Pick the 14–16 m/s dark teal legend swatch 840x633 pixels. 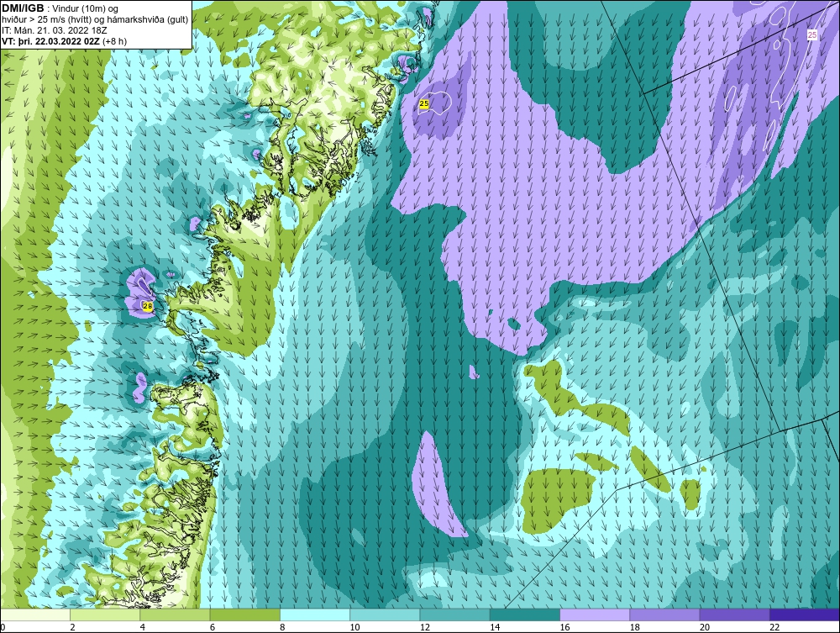[524, 615]
